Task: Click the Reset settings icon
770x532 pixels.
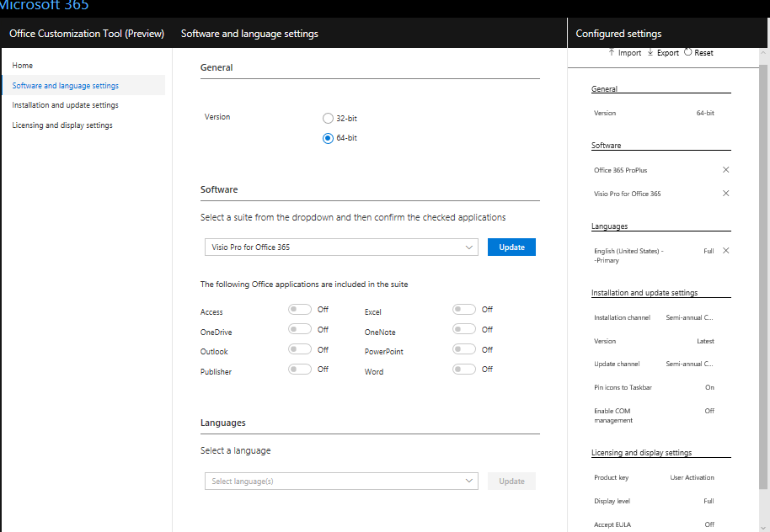Action: point(688,52)
